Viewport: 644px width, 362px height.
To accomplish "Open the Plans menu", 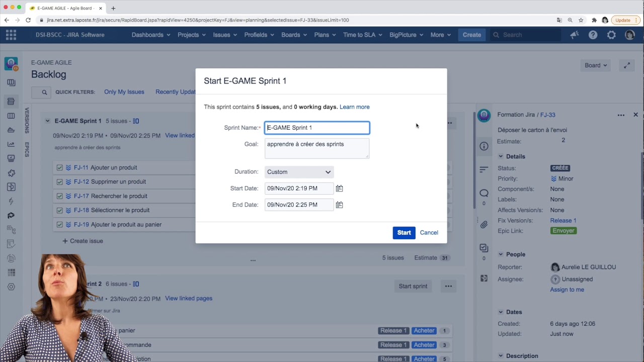I will coord(326,35).
